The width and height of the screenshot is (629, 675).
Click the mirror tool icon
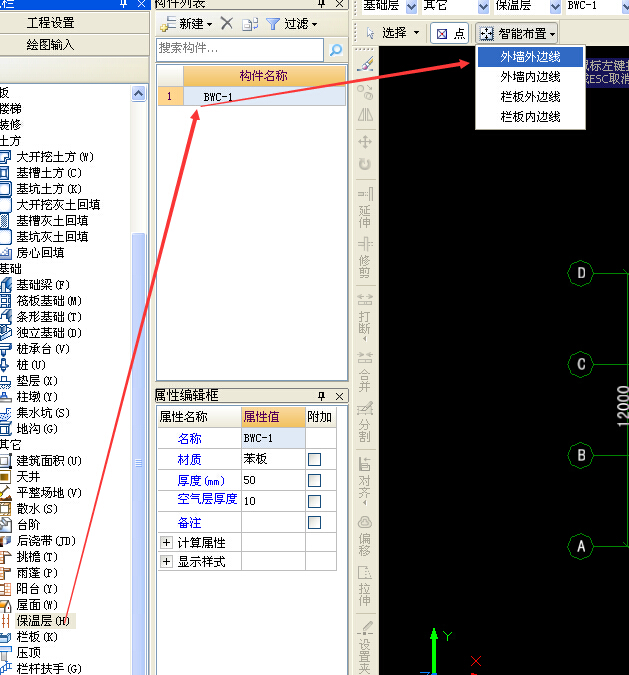point(365,115)
